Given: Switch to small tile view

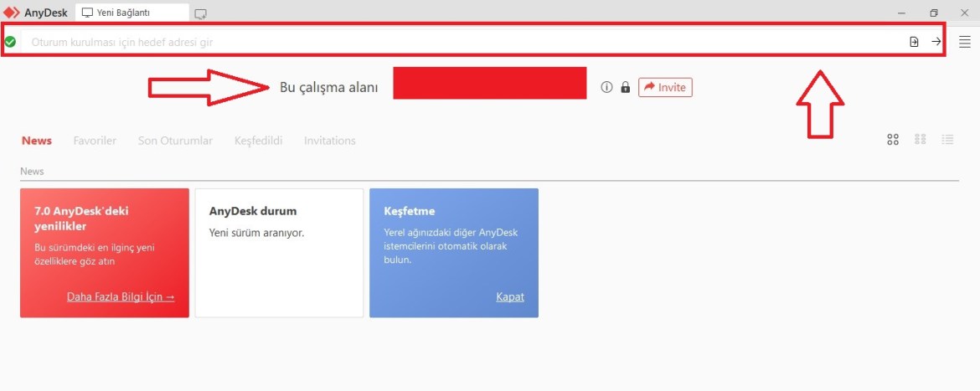Looking at the screenshot, I should click(x=920, y=139).
